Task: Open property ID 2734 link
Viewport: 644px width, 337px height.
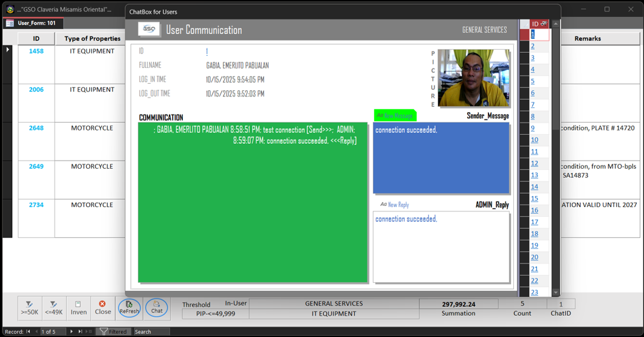Action: pos(36,205)
